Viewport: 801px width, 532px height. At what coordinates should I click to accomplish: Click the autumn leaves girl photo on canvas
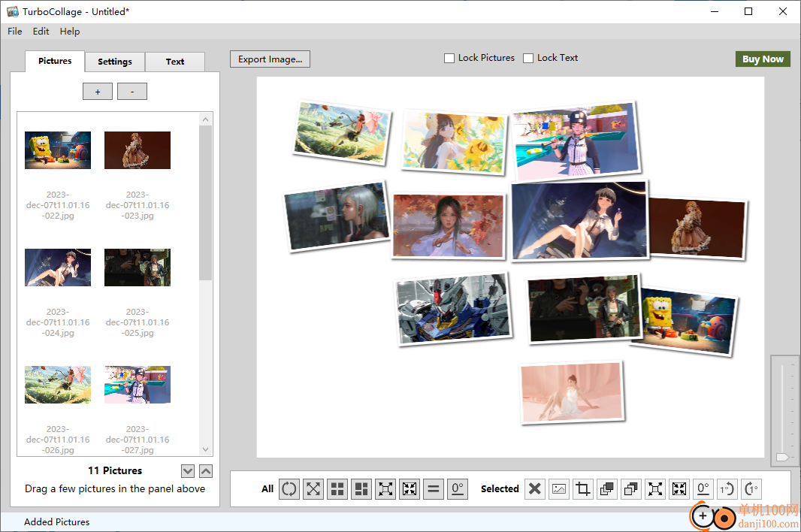449,225
